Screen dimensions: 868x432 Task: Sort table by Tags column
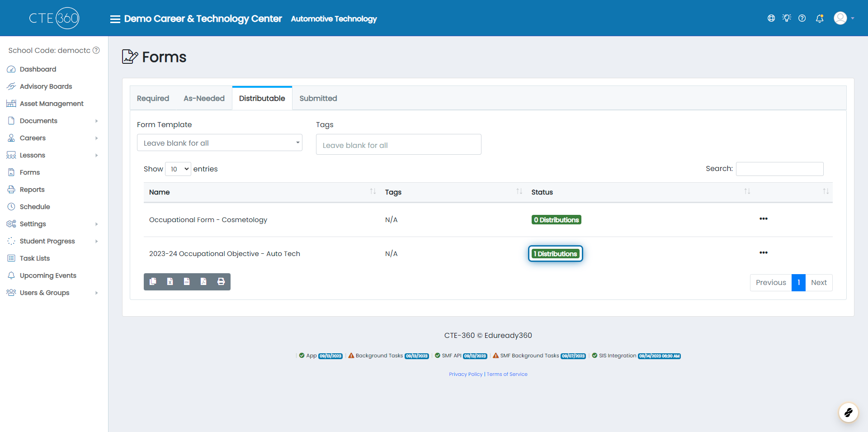453,192
